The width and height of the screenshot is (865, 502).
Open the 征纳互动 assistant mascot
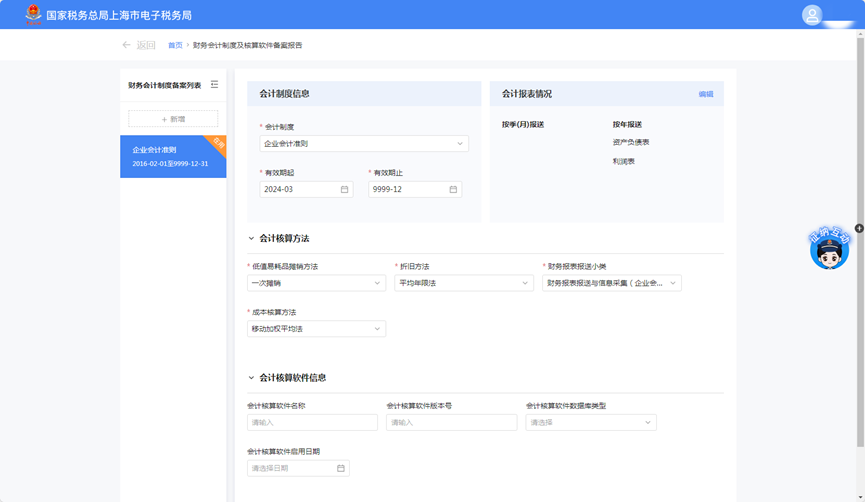pos(829,249)
